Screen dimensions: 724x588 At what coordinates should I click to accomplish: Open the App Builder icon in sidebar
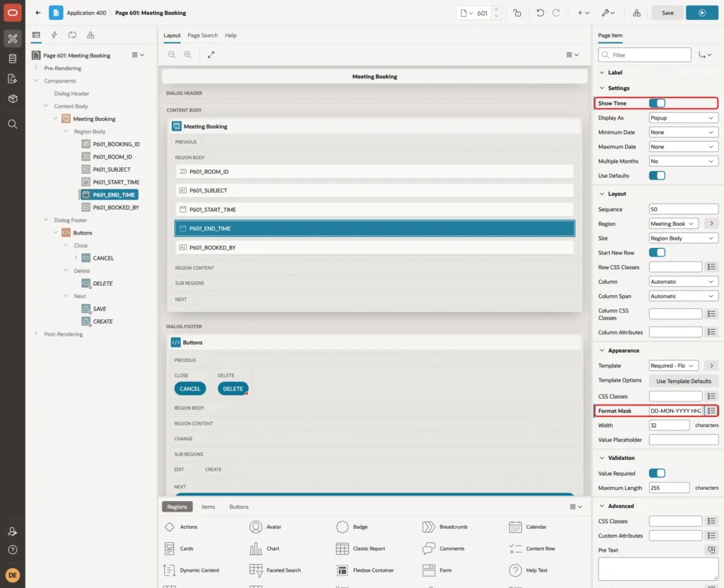coord(13,38)
